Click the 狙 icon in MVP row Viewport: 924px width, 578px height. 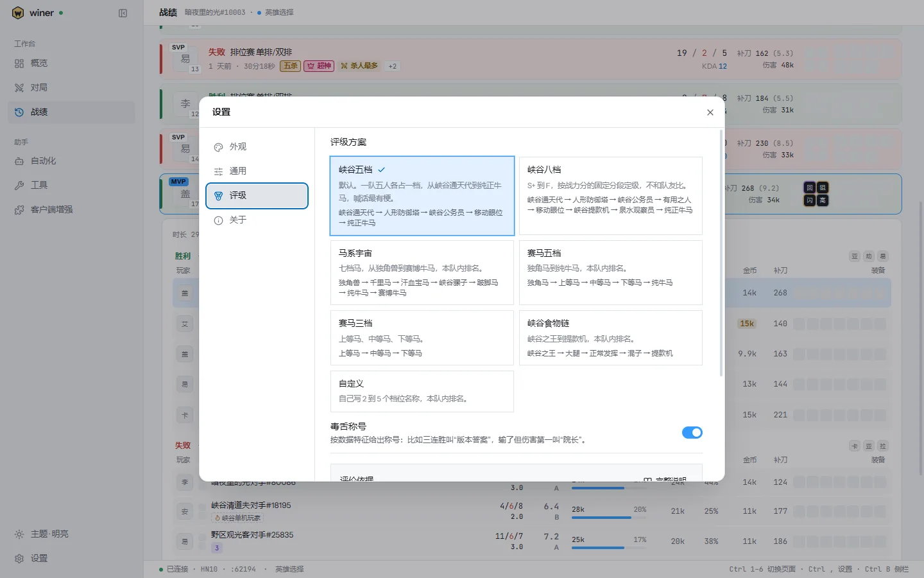[x=823, y=188]
